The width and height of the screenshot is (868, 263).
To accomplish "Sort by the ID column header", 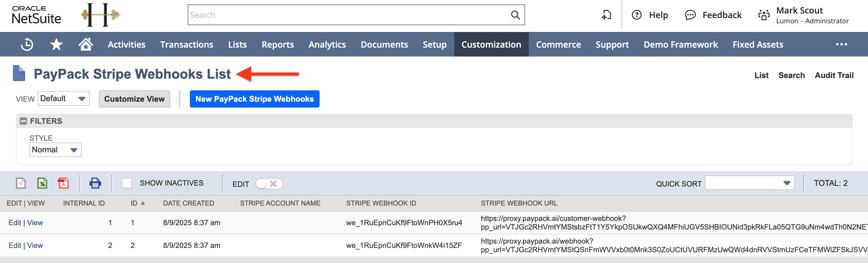I will coord(134,203).
